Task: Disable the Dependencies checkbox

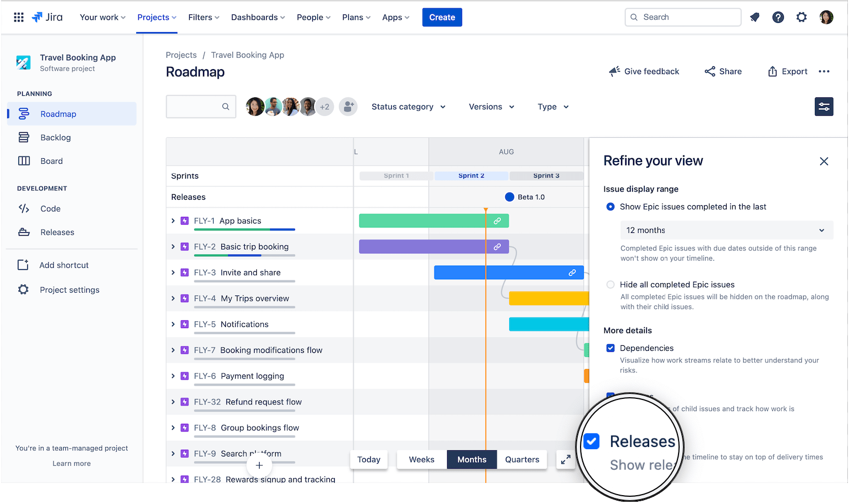Action: coord(610,348)
